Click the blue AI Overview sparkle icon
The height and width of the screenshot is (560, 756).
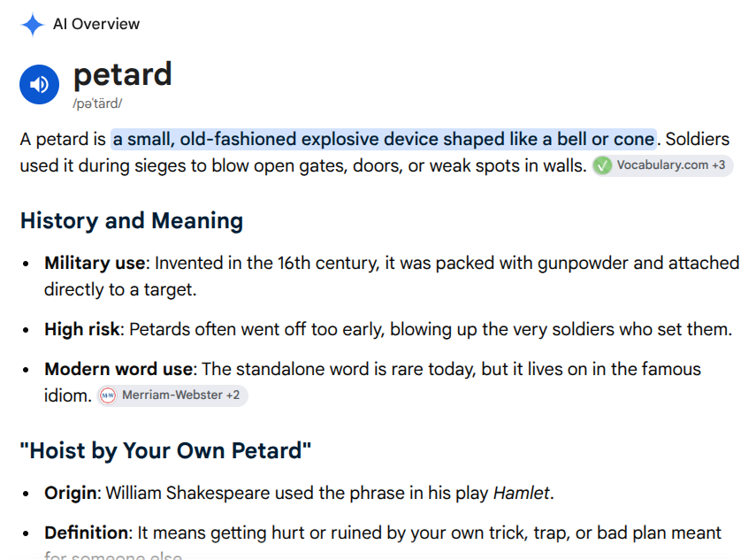[x=33, y=25]
